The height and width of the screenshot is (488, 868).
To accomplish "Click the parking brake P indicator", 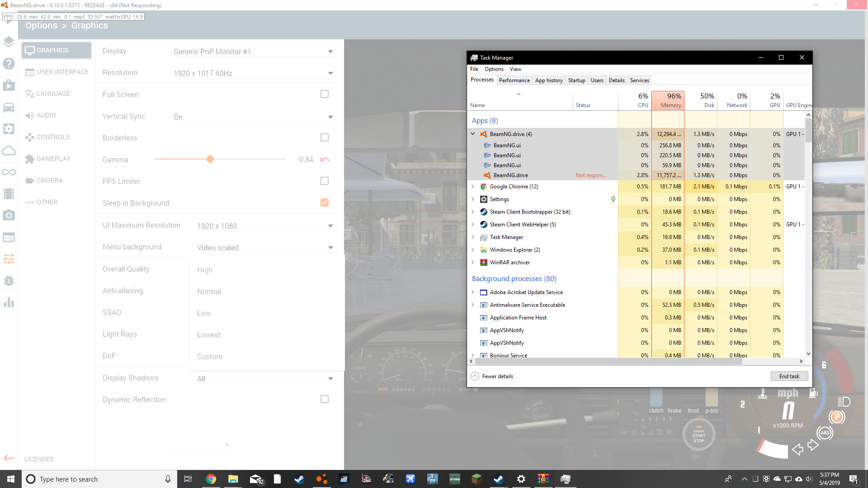I will pos(837,417).
